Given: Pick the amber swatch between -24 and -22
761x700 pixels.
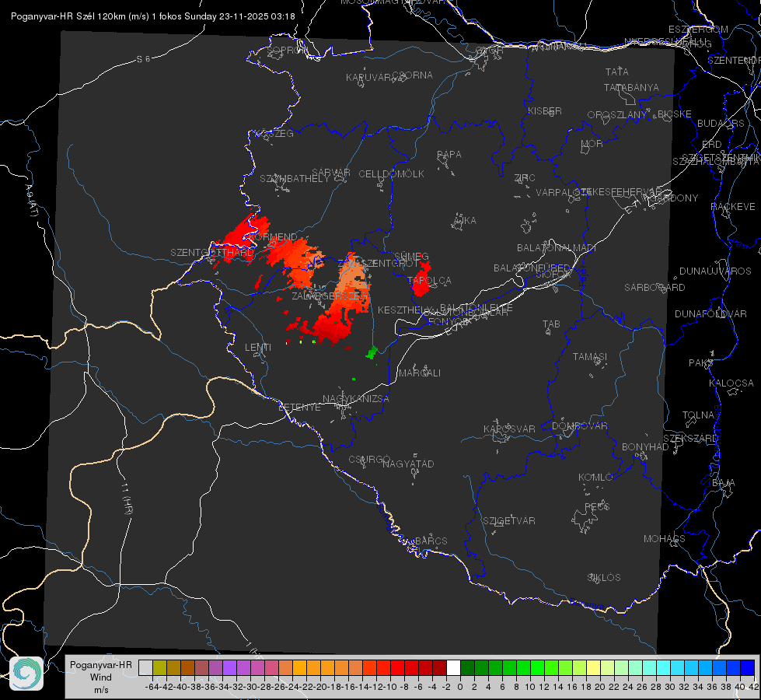Looking at the screenshot, I should click(299, 667).
